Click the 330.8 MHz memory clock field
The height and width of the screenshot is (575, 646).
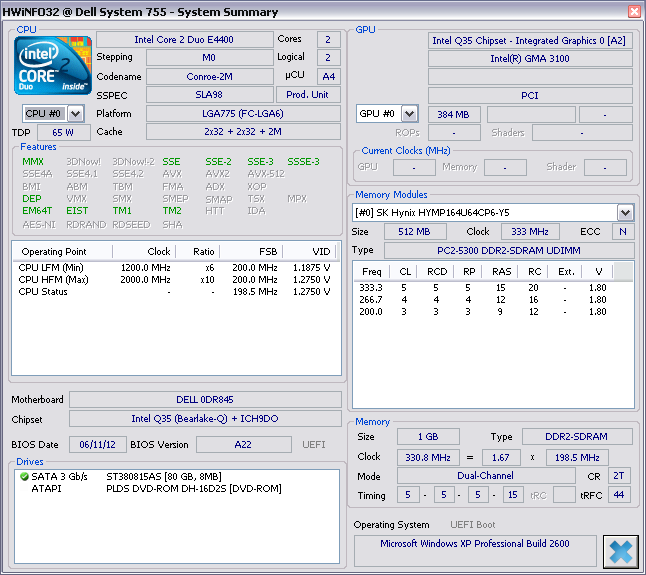[428, 457]
